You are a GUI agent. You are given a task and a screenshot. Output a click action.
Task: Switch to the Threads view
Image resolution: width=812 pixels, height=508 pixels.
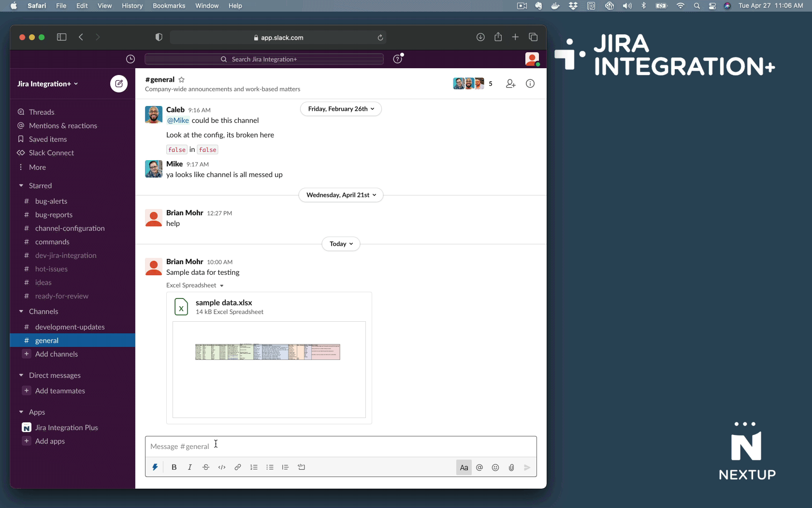(41, 112)
